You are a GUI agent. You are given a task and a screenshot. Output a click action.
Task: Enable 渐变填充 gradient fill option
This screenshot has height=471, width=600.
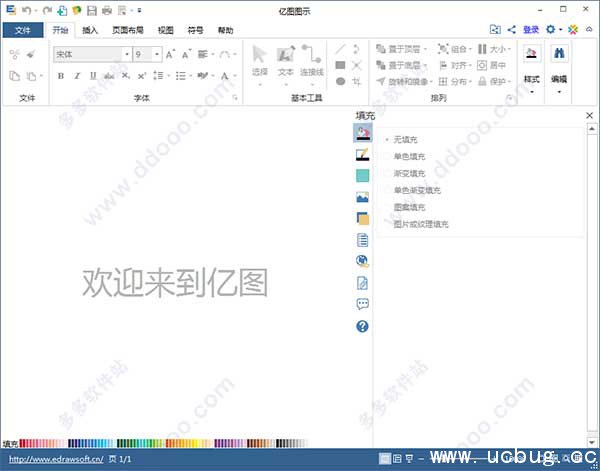(388, 173)
